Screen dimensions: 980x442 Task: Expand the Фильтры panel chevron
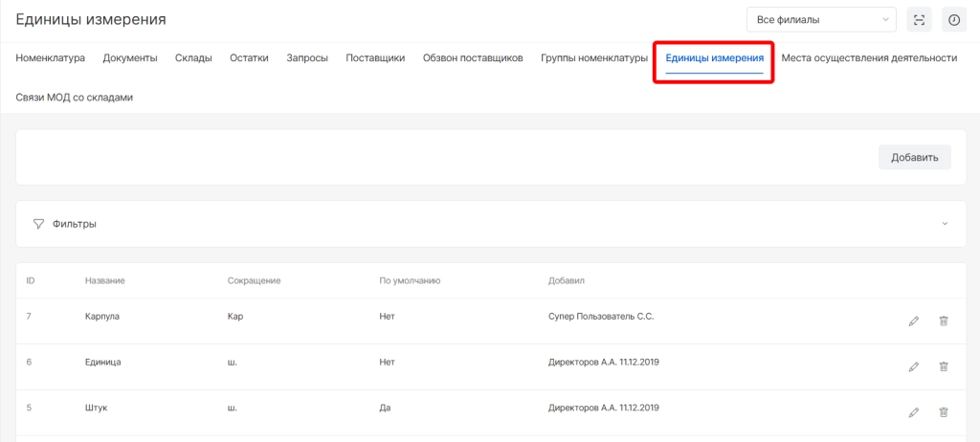(945, 224)
